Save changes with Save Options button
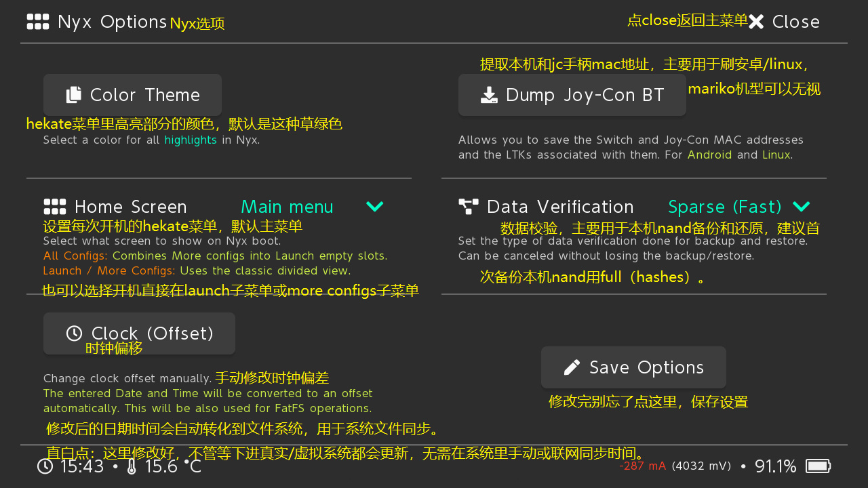Image resolution: width=868 pixels, height=488 pixels. coord(633,367)
